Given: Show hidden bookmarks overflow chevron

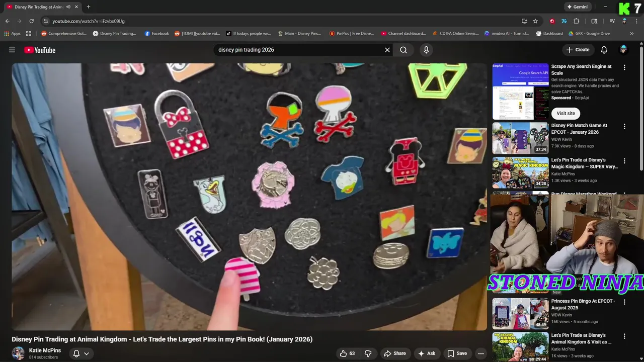Looking at the screenshot, I should point(632,34).
